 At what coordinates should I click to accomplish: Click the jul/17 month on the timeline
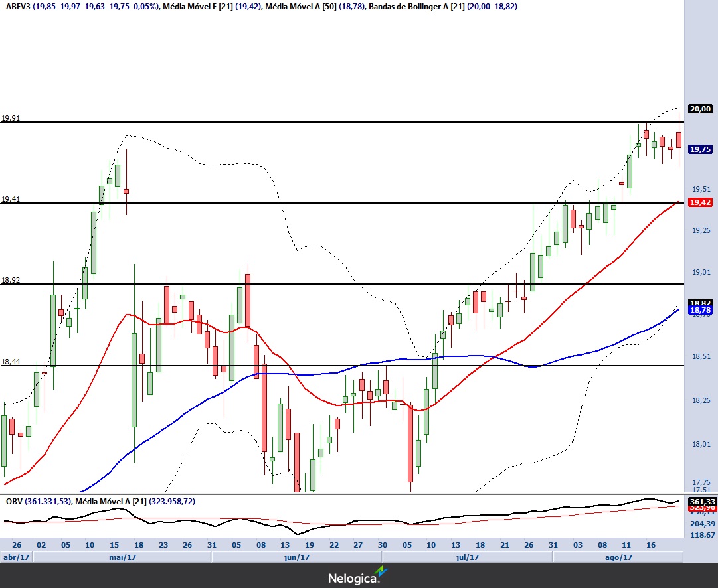pyautogui.click(x=468, y=557)
